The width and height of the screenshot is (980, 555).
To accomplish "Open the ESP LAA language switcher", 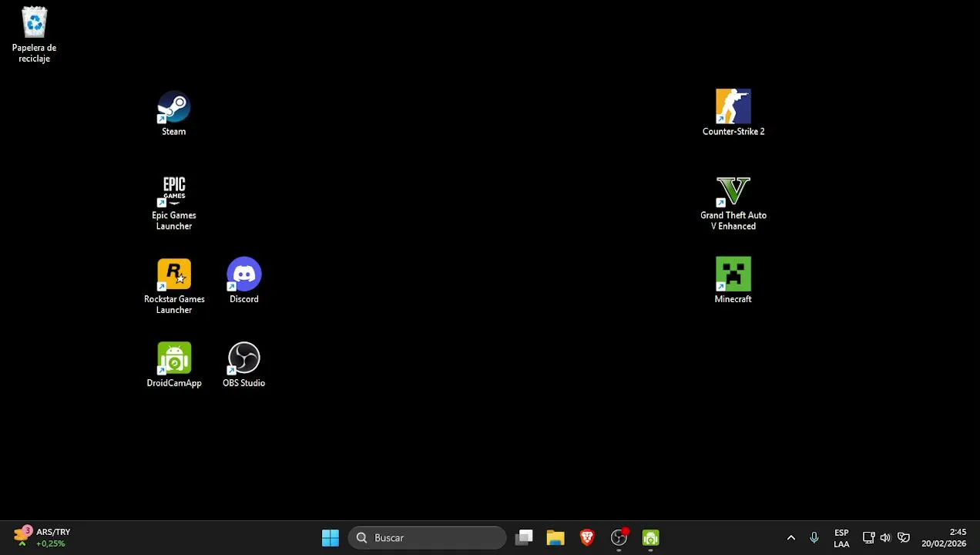I will coord(841,538).
